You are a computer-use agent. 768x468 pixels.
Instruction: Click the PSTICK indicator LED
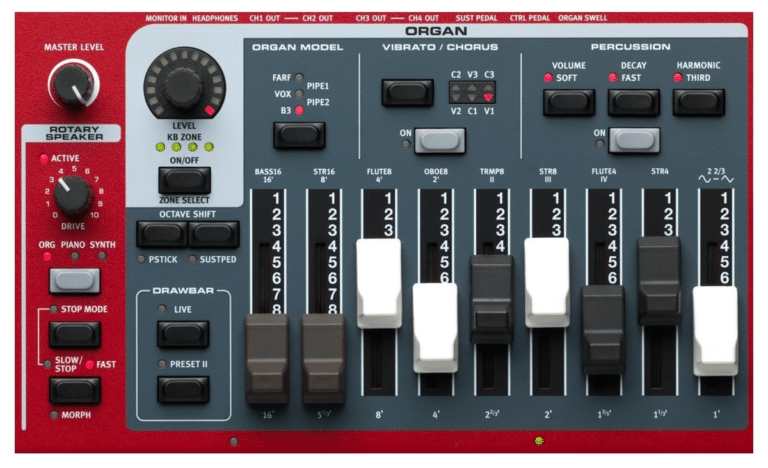(141, 259)
